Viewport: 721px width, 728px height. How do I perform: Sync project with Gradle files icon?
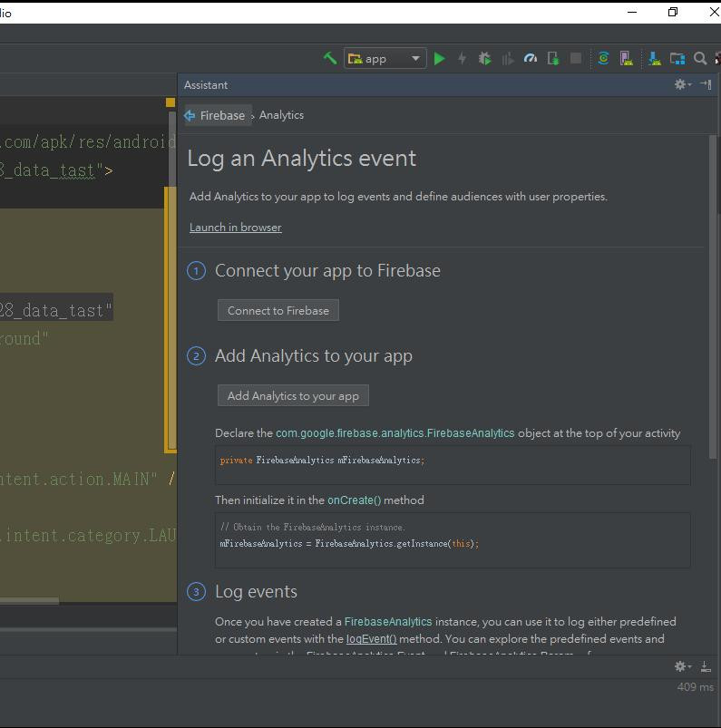pyautogui.click(x=603, y=59)
